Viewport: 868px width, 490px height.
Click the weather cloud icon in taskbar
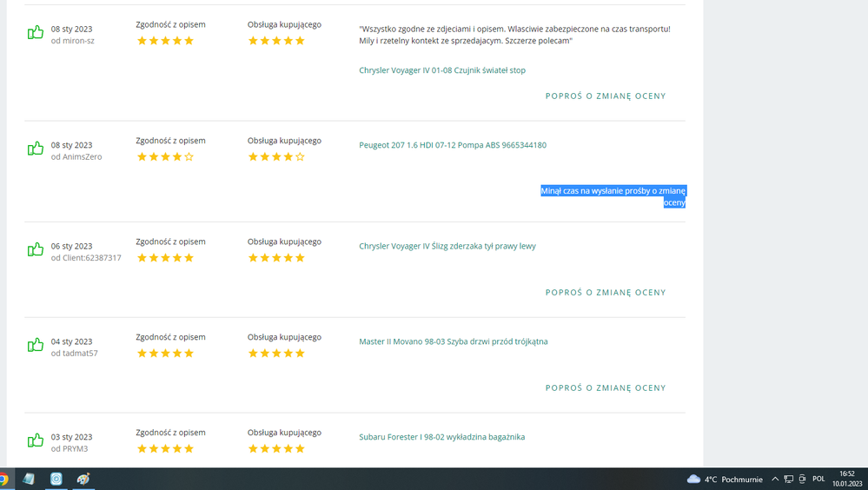[x=693, y=479]
